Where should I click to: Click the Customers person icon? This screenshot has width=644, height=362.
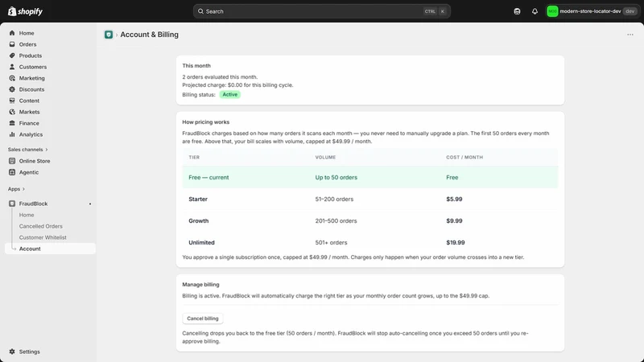point(12,67)
